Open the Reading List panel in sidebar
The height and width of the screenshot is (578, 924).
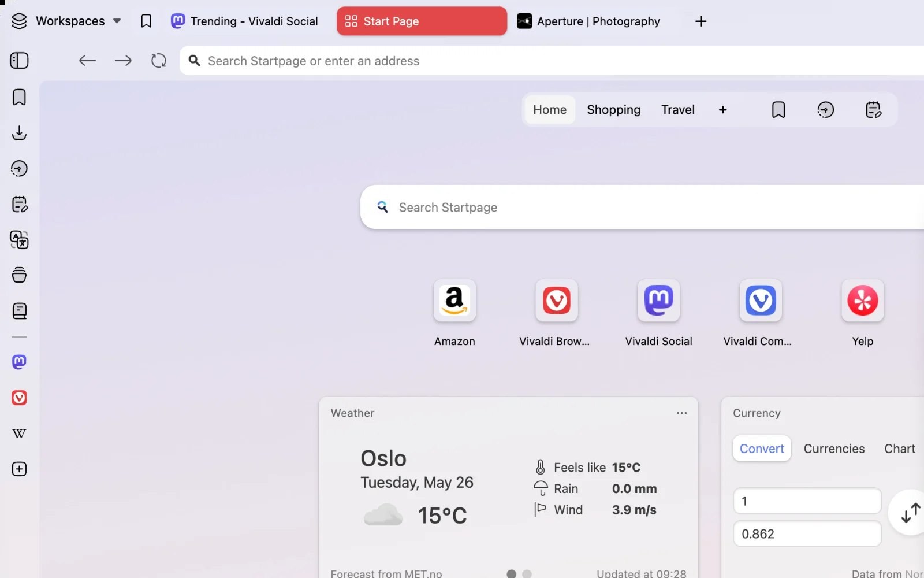[19, 311]
